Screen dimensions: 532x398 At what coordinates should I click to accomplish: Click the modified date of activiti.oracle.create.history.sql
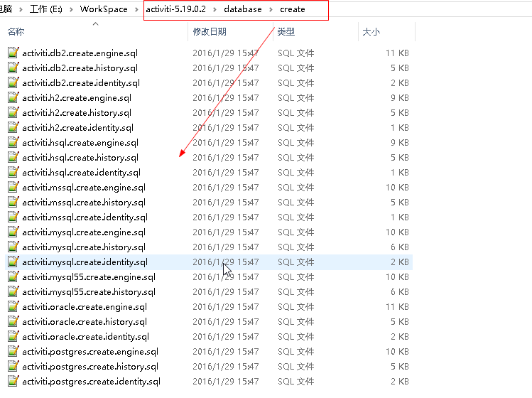tap(226, 322)
